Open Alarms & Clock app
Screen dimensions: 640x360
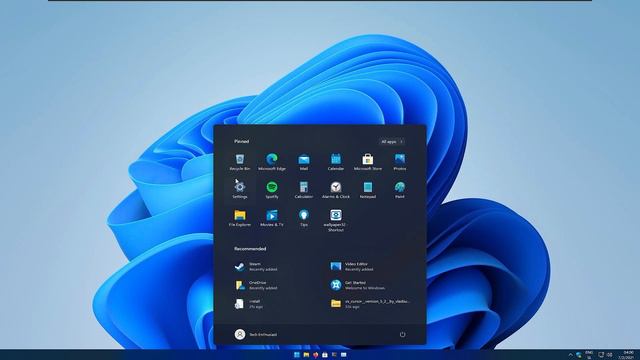coord(336,190)
